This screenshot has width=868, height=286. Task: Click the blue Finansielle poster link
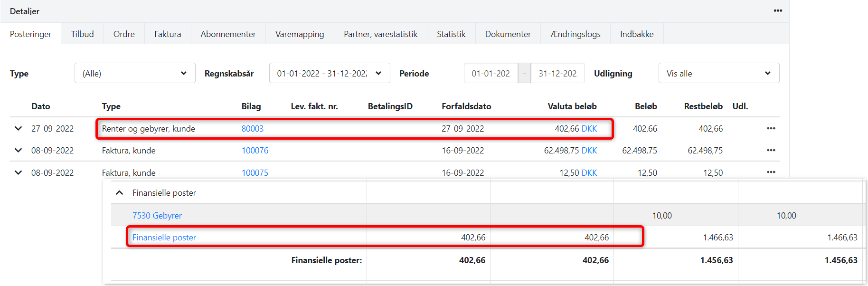coord(164,238)
